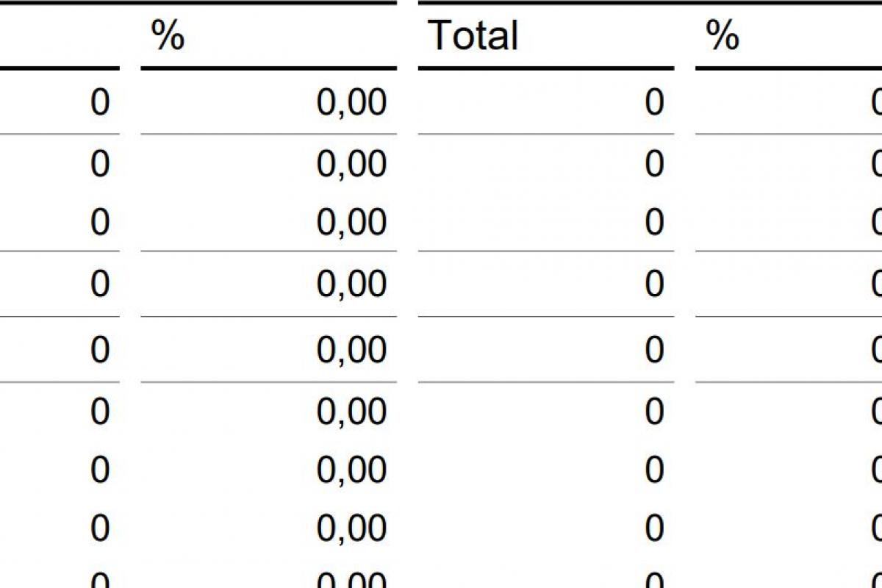Viewport: 882px width, 588px height.
Task: Pick the leftmost column's third-row 0
Action: pyautogui.click(x=100, y=223)
